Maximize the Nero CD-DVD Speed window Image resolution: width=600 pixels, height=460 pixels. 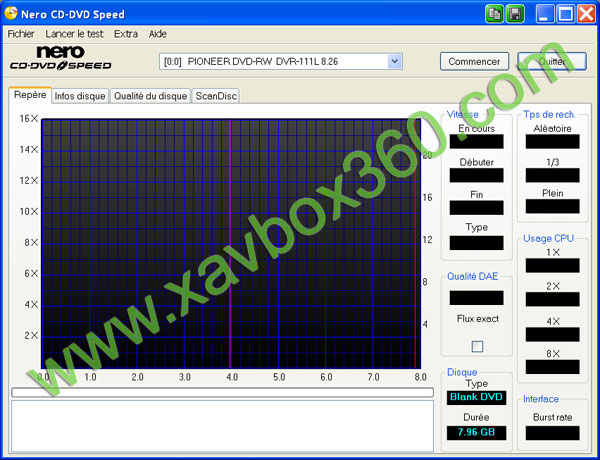coord(565,14)
